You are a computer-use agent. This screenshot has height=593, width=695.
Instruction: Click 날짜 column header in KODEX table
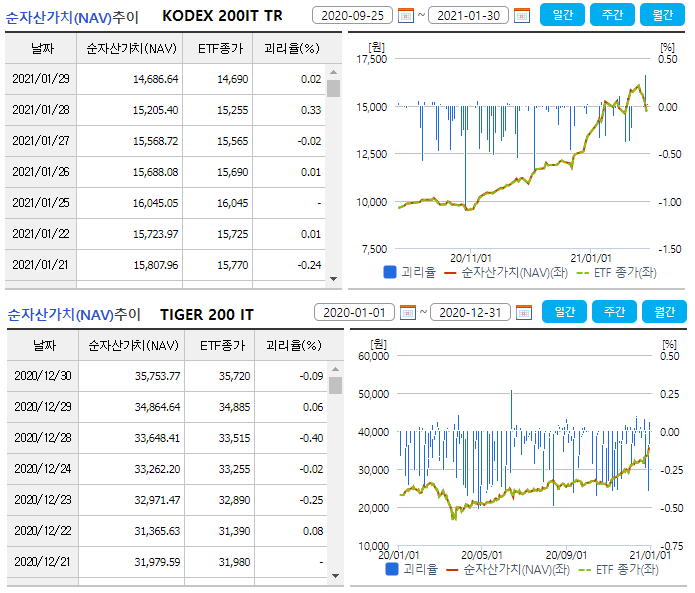(41, 48)
